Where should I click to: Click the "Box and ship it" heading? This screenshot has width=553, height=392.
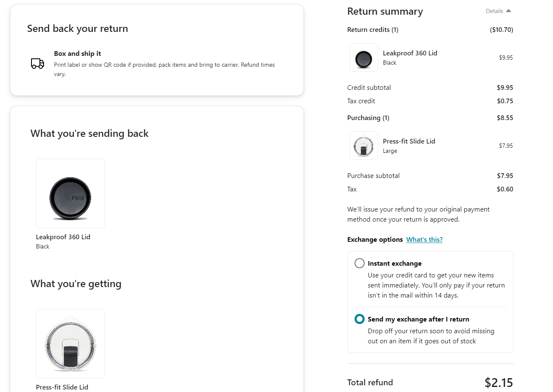click(77, 54)
